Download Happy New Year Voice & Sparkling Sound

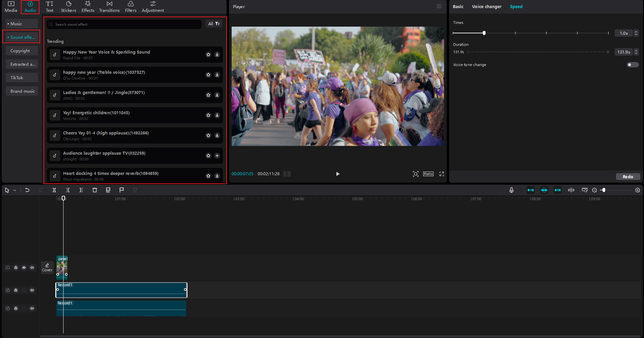pos(217,55)
